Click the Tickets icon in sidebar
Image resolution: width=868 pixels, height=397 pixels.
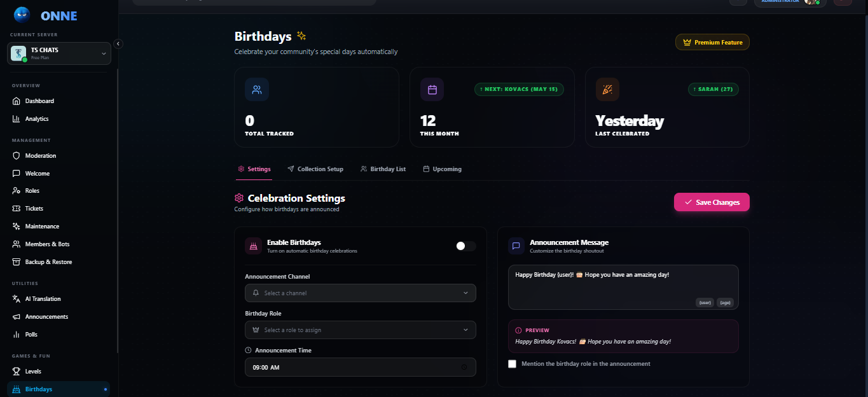click(17, 209)
